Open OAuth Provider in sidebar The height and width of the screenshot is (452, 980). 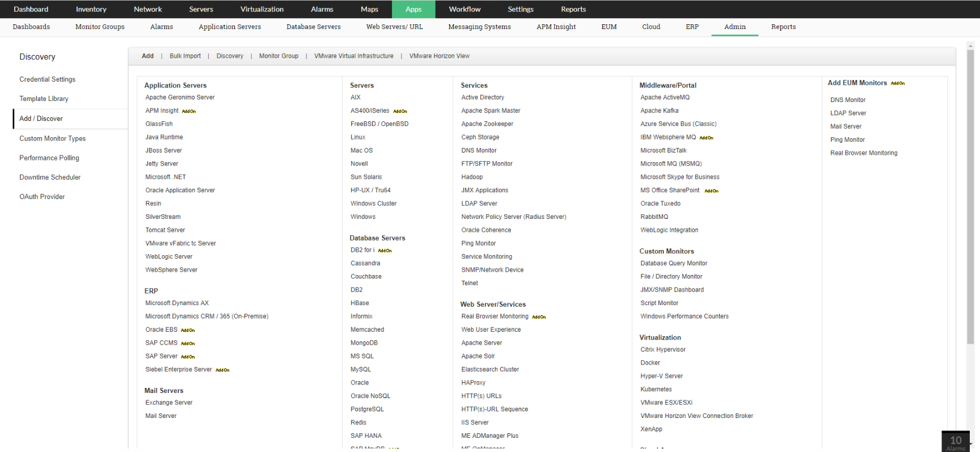42,196
